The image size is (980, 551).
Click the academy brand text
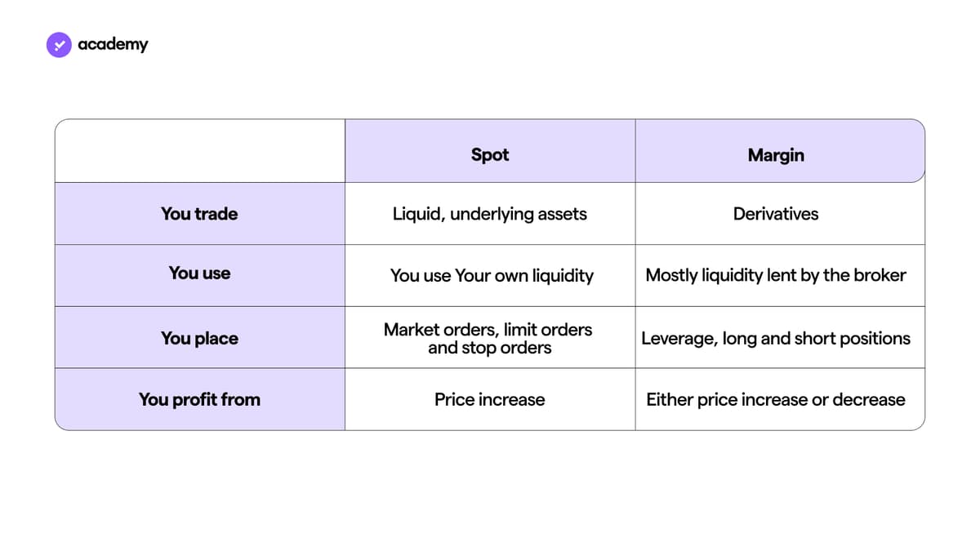pyautogui.click(x=113, y=44)
